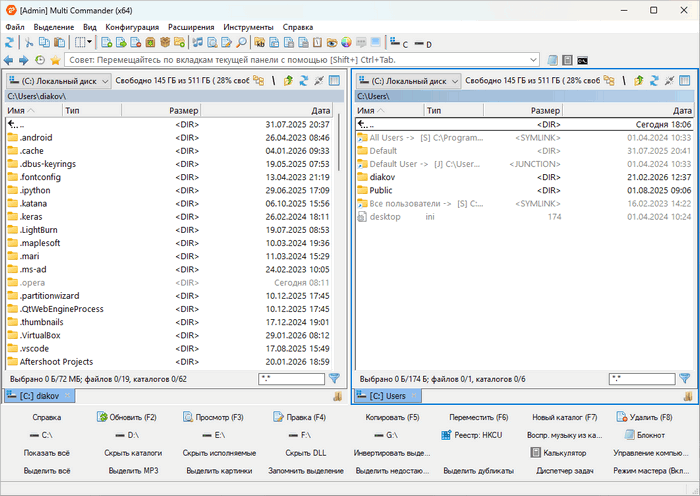The width and height of the screenshot is (700, 496).
Task: Click the scissors Cut icon
Action: coord(29,43)
